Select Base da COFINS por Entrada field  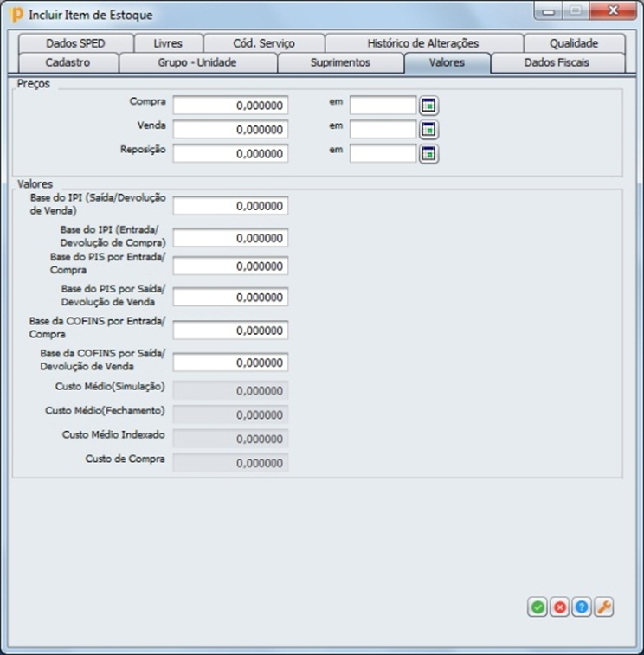pyautogui.click(x=230, y=331)
